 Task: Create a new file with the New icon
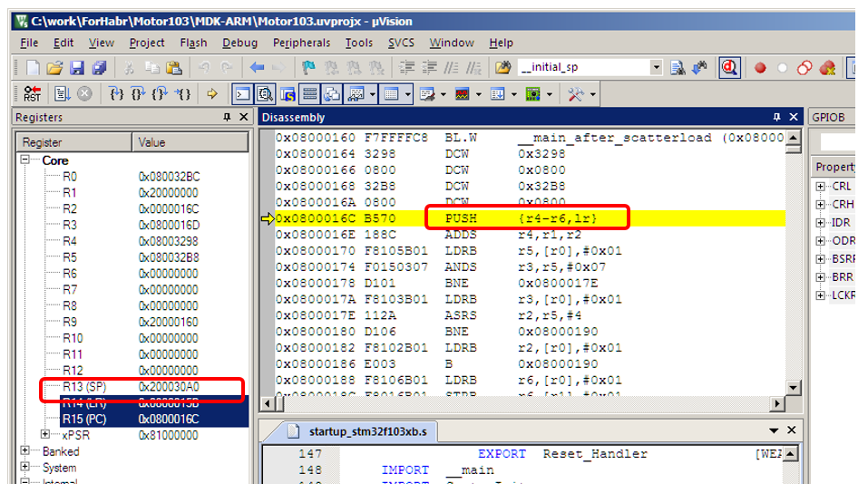33,67
